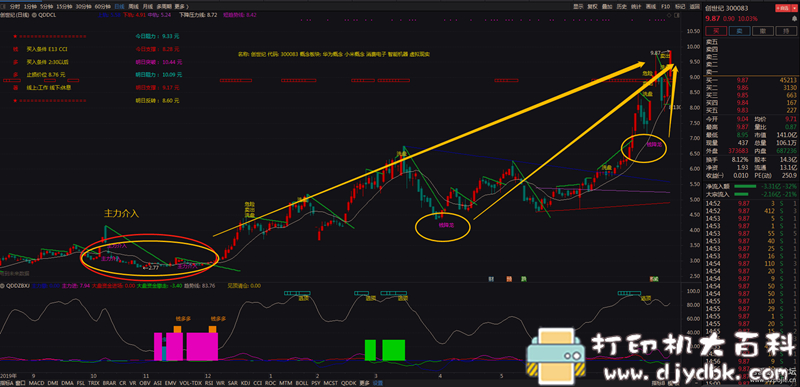This screenshot has height=387, width=800.
Task: Click the 返回 back button
Action: (694, 7)
